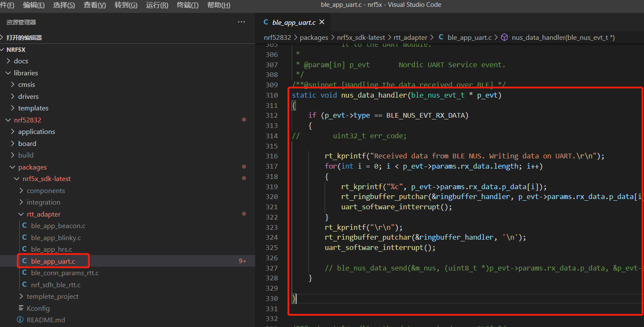Click packages in the breadcrumb

point(314,38)
